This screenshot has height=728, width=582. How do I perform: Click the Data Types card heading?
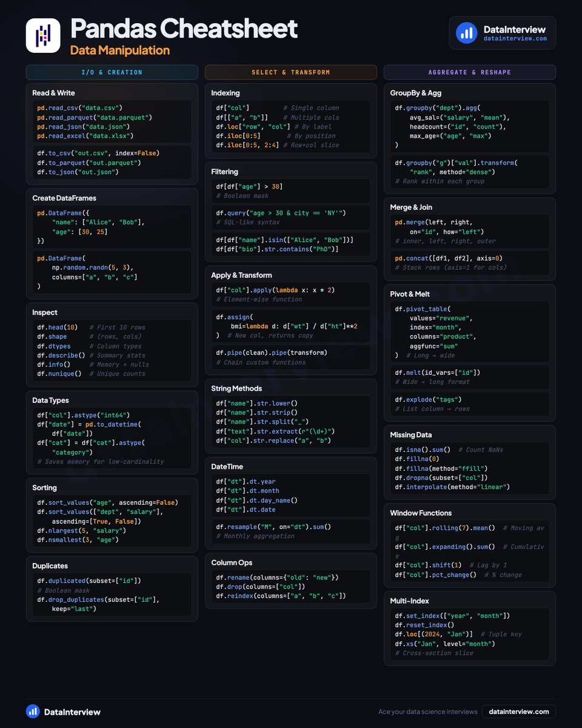pyautogui.click(x=50, y=400)
